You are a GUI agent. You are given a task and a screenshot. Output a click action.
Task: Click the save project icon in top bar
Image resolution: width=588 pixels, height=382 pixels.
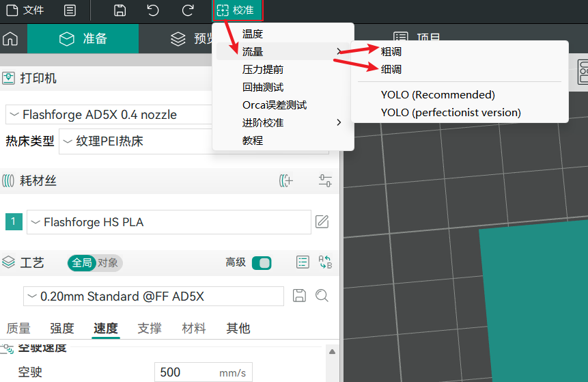click(x=120, y=10)
